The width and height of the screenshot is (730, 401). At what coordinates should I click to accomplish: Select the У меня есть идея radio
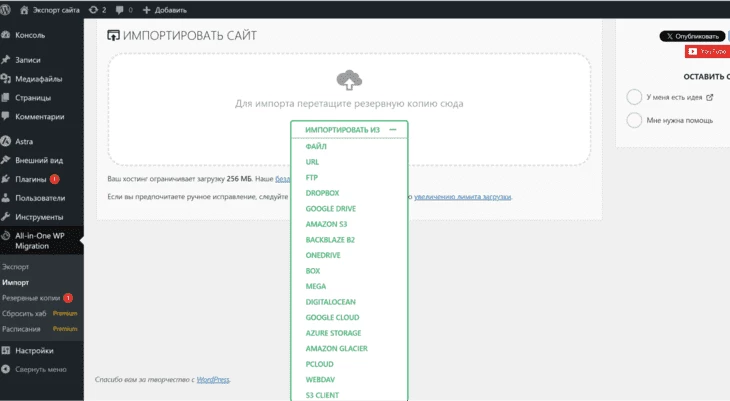point(634,97)
